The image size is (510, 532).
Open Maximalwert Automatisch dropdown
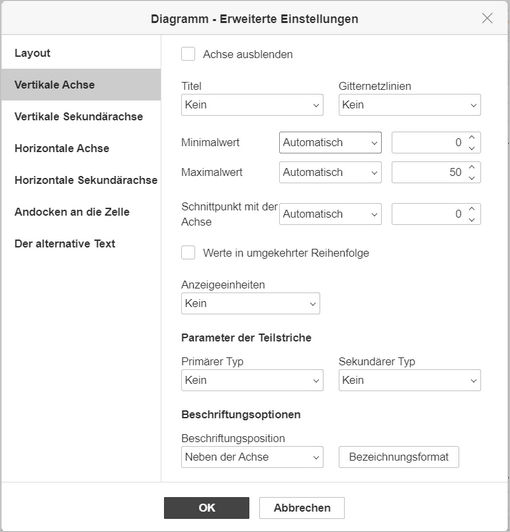[330, 172]
